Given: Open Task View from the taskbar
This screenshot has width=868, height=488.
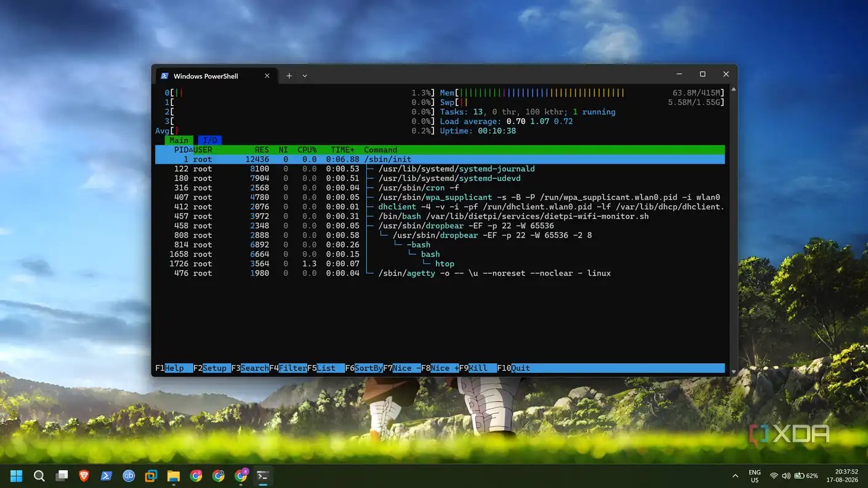Looking at the screenshot, I should click(x=62, y=476).
